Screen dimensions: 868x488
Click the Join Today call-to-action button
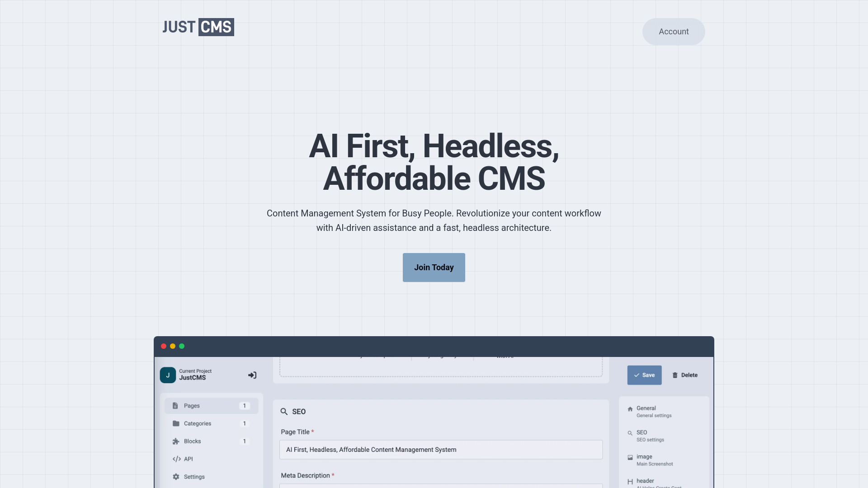point(434,267)
